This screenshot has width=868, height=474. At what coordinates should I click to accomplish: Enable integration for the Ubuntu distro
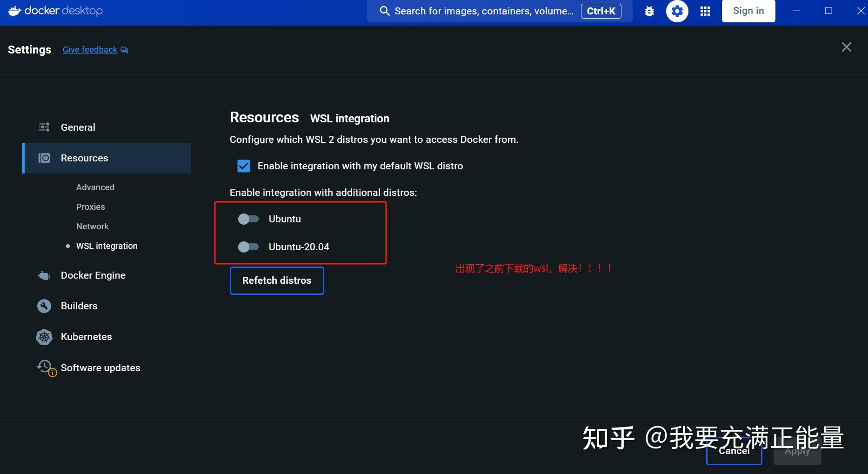coord(248,219)
